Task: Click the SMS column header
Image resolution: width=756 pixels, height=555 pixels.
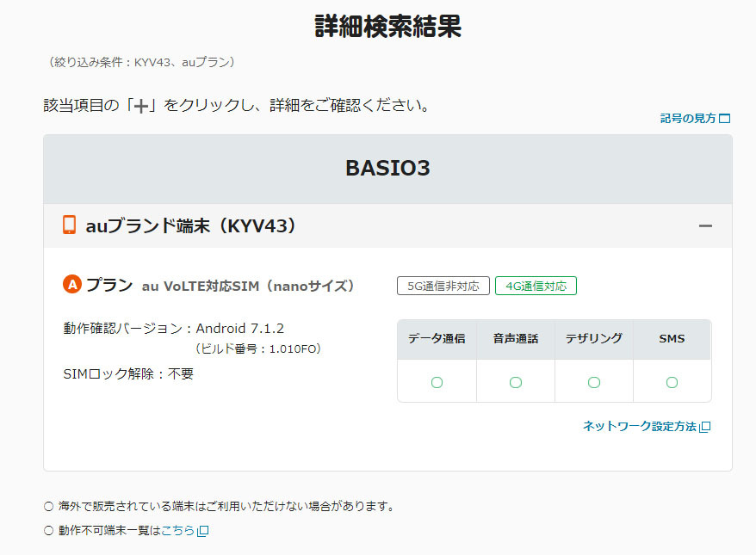Action: point(672,339)
